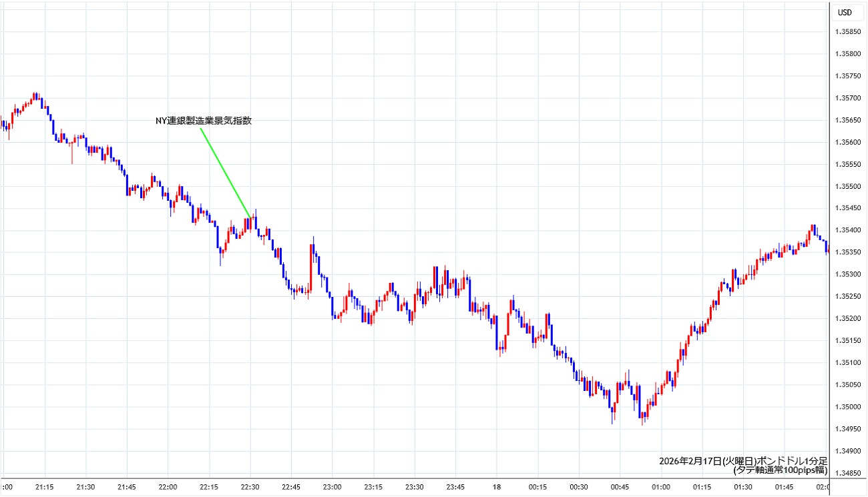
Task: Click the 21:45 time axis label
Action: click(127, 487)
